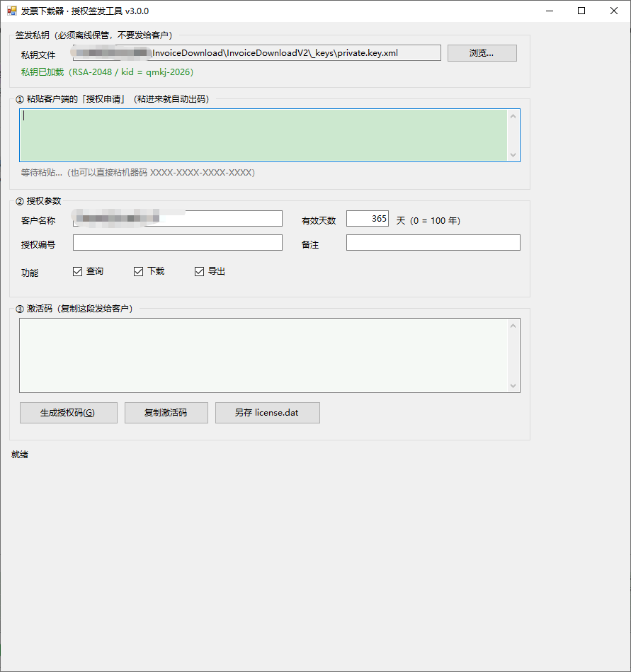Viewport: 631px width, 672px height.
Task: Click inside the 激活码 output box
Action: [x=263, y=355]
